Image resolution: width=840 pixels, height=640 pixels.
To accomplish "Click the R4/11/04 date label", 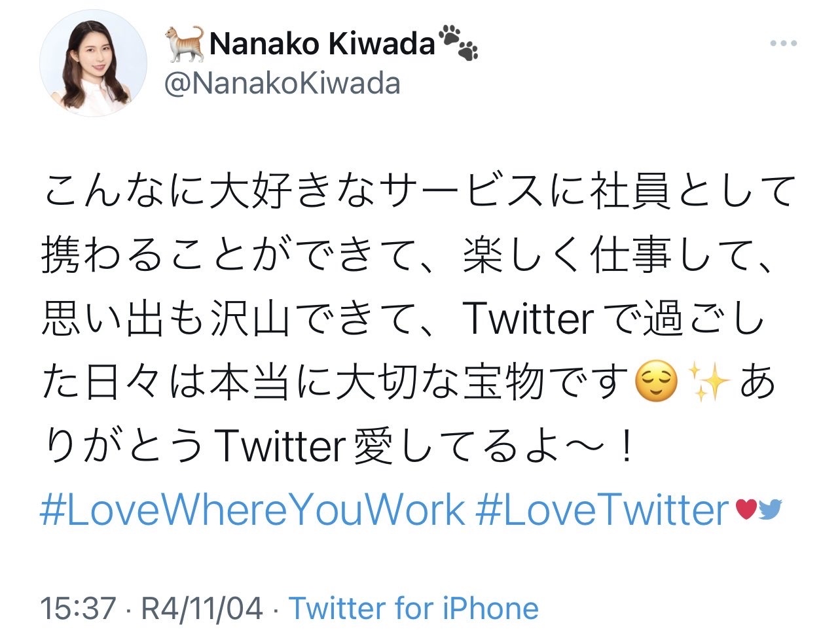I will pyautogui.click(x=202, y=608).
